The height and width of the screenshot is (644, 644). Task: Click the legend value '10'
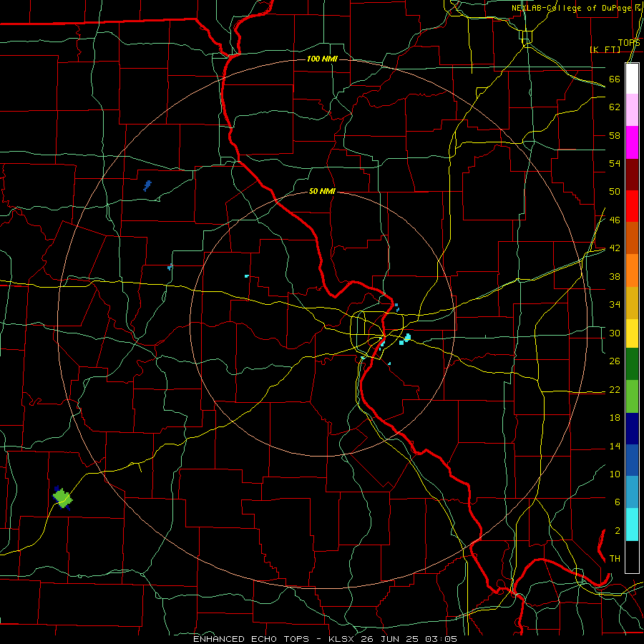point(615,474)
